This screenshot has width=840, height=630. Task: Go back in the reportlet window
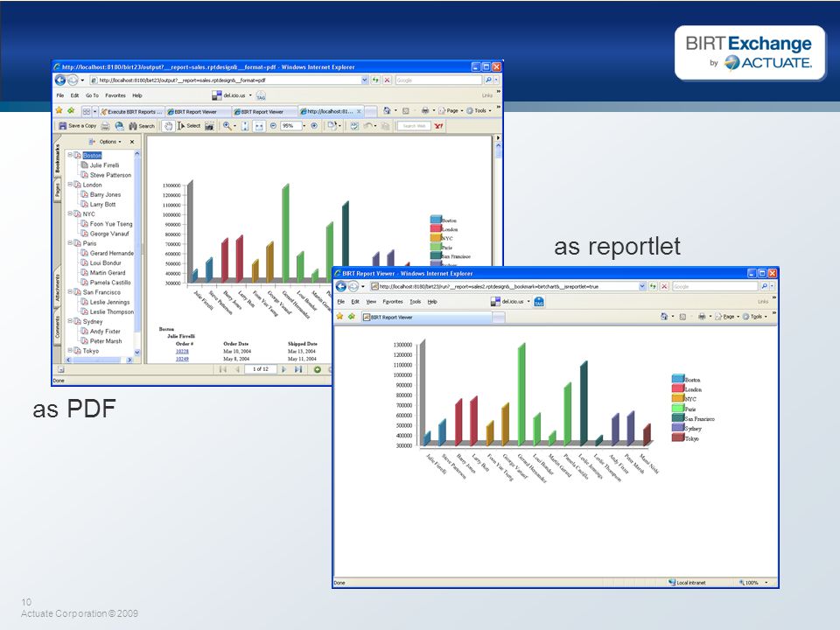[x=340, y=287]
